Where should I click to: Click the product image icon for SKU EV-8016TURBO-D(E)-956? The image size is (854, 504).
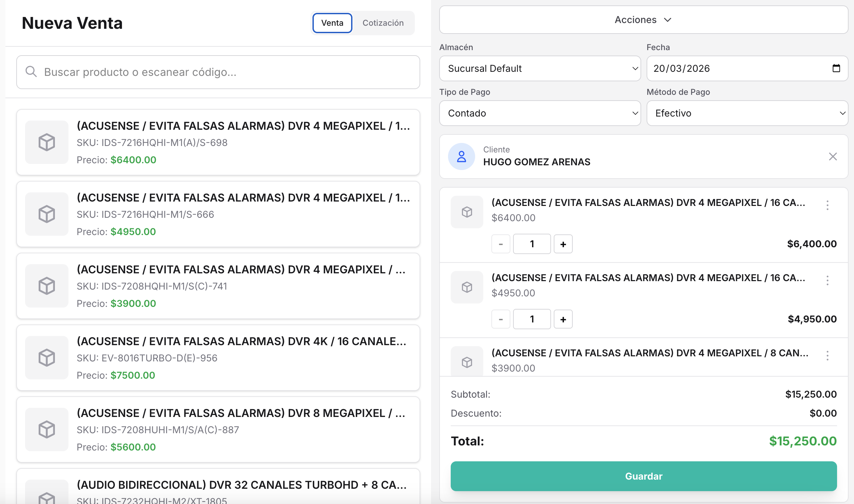46,358
